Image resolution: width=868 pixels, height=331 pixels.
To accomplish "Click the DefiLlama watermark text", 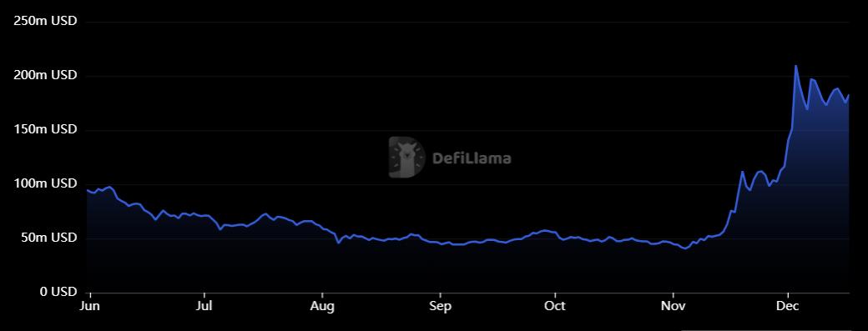I will click(x=471, y=159).
